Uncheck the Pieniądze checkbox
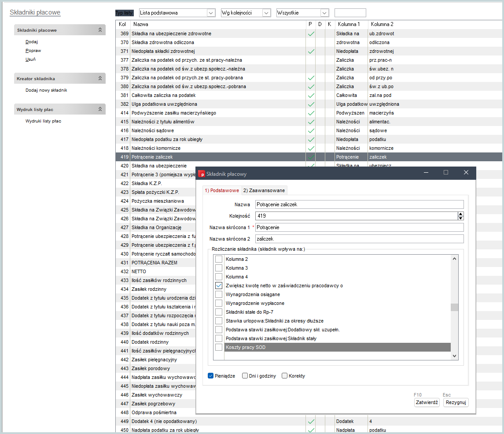This screenshot has width=504, height=434. coord(210,376)
